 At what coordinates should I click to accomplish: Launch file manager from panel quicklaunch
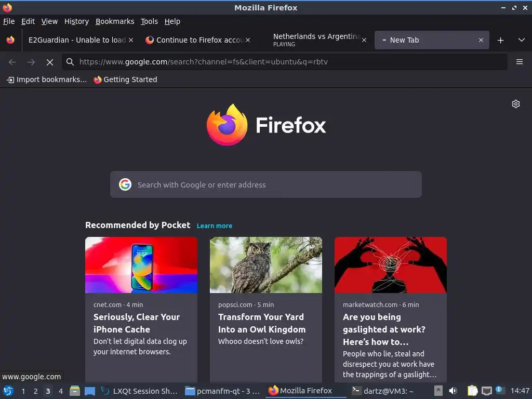(75, 391)
